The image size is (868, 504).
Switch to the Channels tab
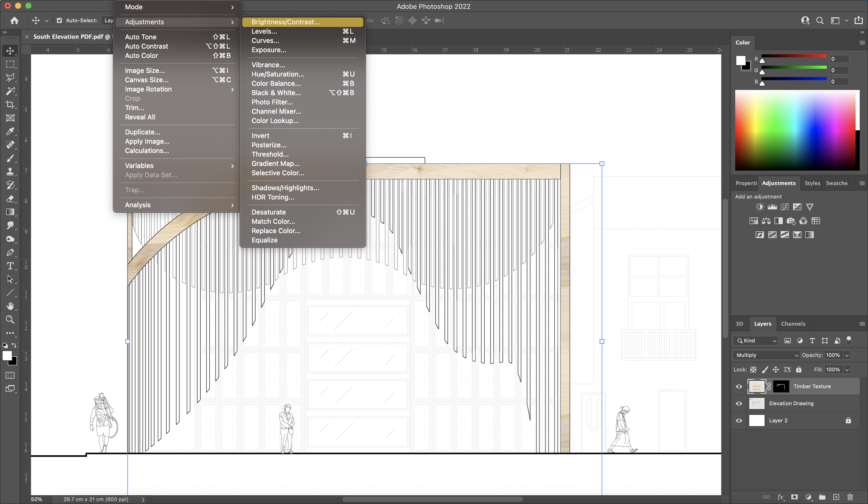[793, 324]
